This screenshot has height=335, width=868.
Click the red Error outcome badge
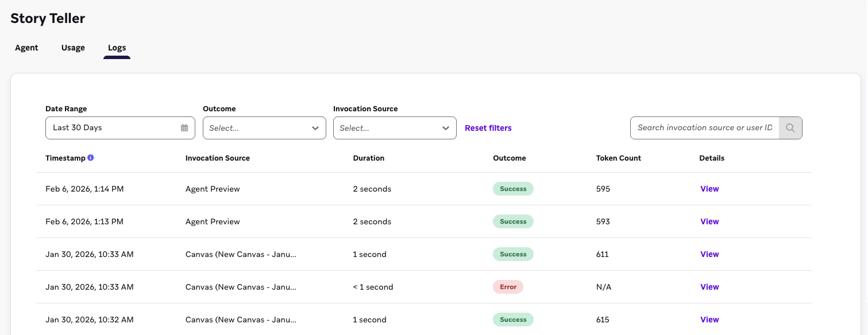tap(508, 287)
